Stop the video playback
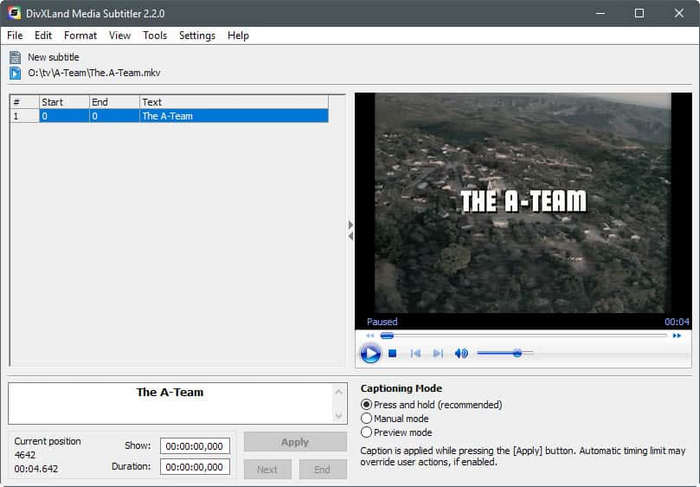The image size is (700, 487). pyautogui.click(x=392, y=354)
